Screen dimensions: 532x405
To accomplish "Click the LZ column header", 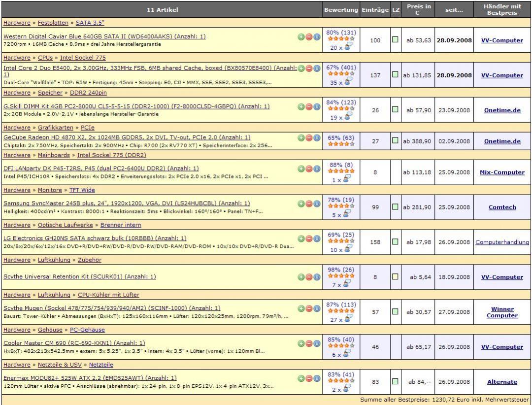I will coord(396,10).
